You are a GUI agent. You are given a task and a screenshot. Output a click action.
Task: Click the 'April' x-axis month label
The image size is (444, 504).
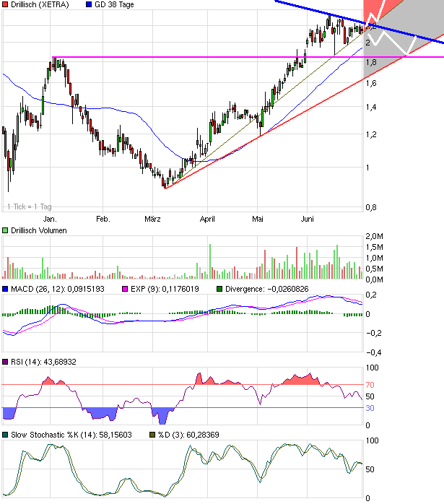coord(207,220)
